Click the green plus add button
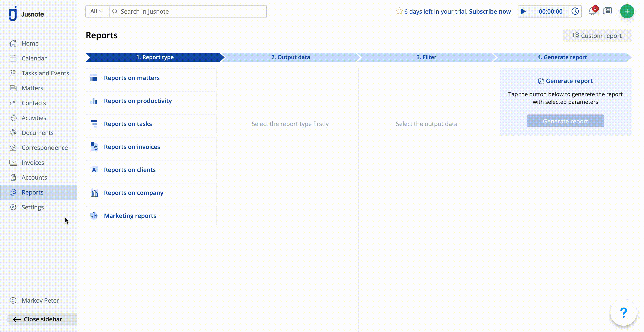This screenshot has height=332, width=644. point(627,11)
